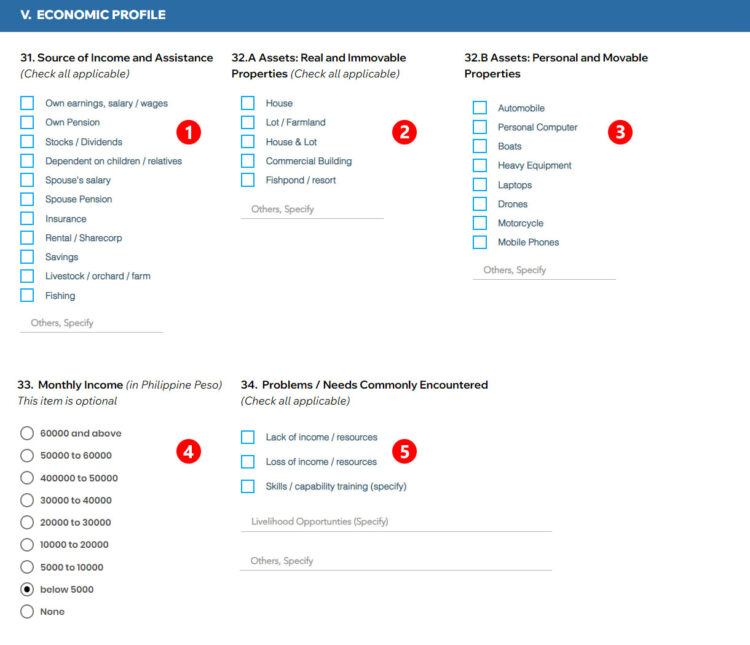
Task: Click Others, Specify field under Source of Income
Action: pos(91,324)
